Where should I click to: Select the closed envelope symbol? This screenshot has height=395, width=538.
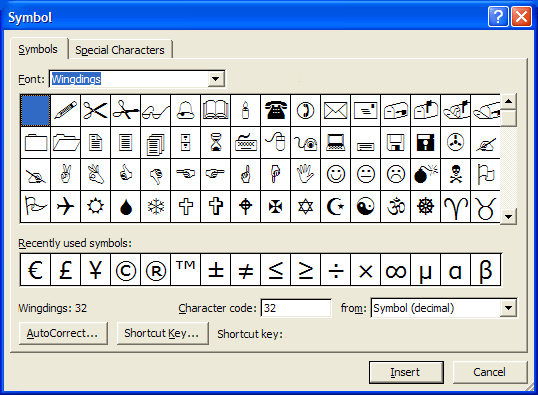[336, 111]
